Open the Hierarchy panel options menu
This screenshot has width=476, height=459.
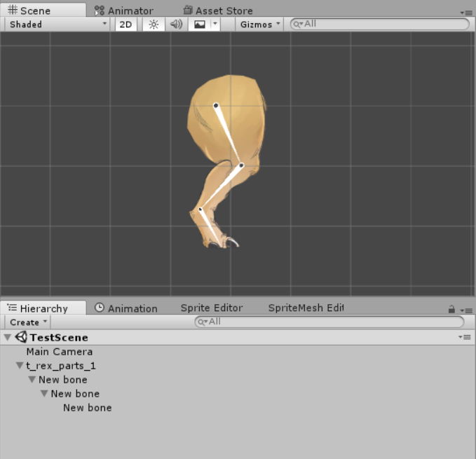click(466, 310)
